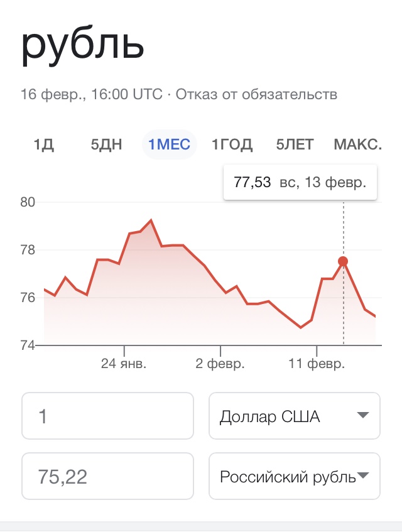Click the 77,53 вс, 13 февр. tooltip

click(x=300, y=183)
